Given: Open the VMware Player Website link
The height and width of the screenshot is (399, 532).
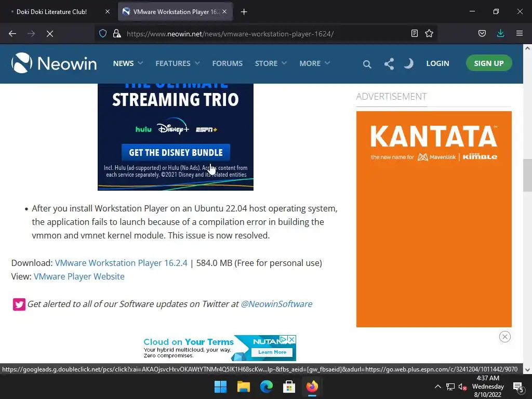Looking at the screenshot, I should click(79, 276).
